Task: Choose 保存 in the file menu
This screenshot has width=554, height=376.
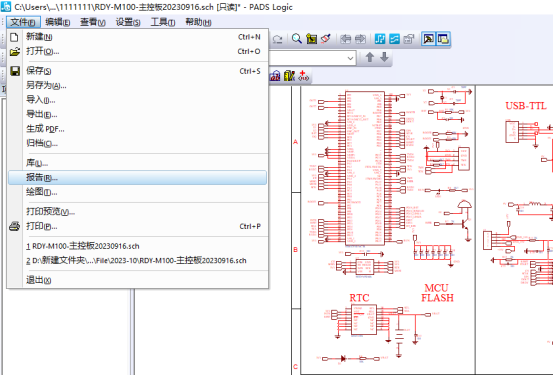Action: click(x=137, y=71)
